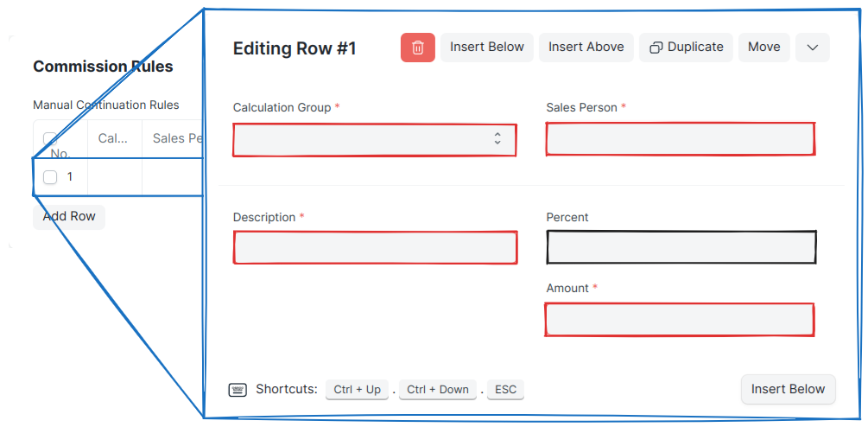Image resolution: width=868 pixels, height=427 pixels.
Task: Select all rows with header checkbox
Action: click(50, 138)
